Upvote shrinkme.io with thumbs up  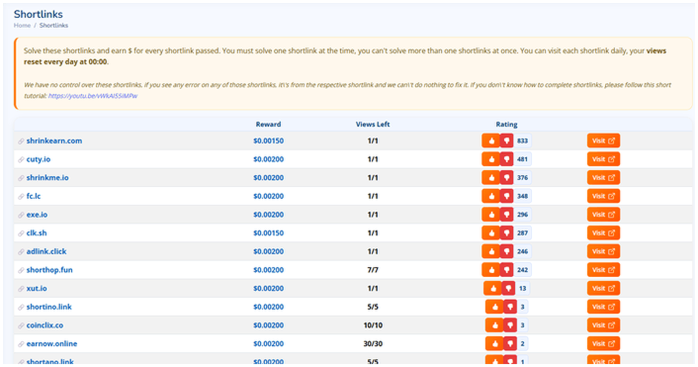(x=491, y=178)
